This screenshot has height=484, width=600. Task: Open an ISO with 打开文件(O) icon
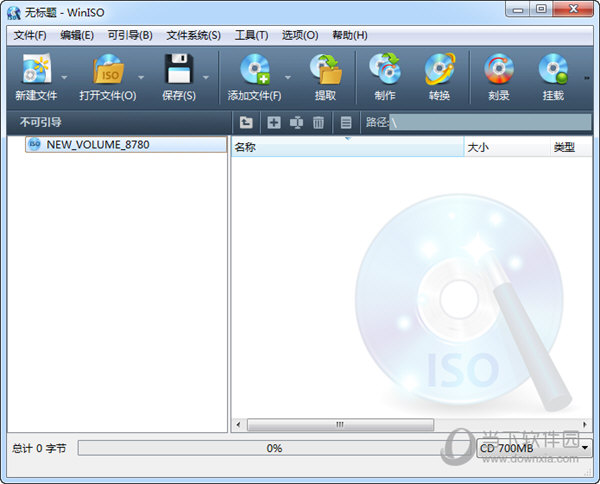109,69
